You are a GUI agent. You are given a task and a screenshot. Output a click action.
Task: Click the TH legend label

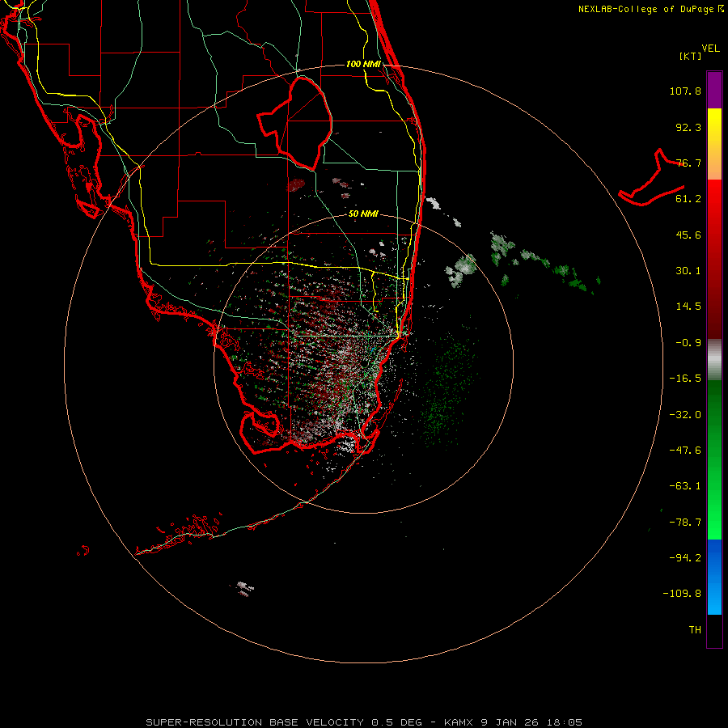pyautogui.click(x=695, y=630)
